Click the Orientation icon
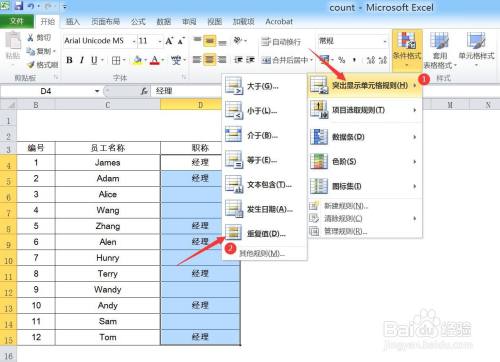 coord(238,41)
